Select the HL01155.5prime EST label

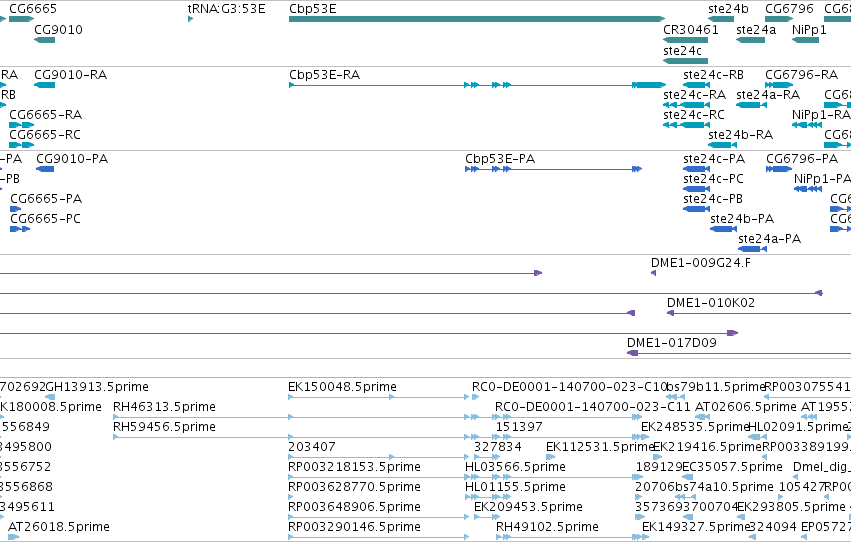[516, 488]
